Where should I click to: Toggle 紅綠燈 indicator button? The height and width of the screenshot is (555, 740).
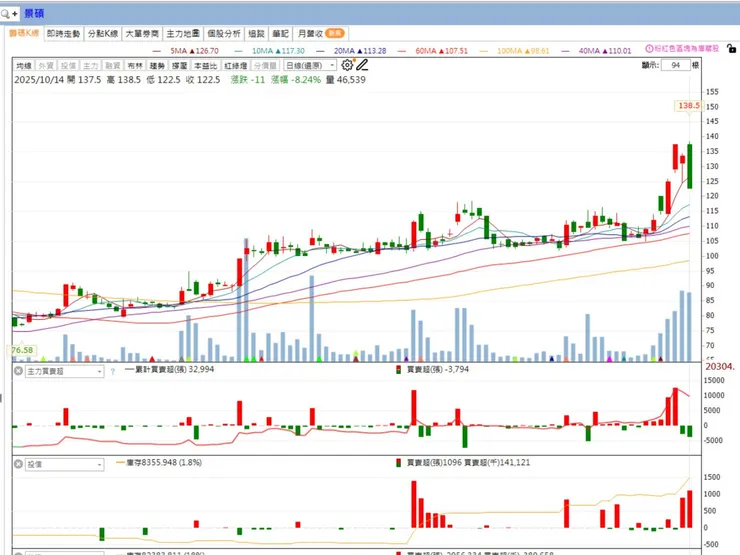235,66
